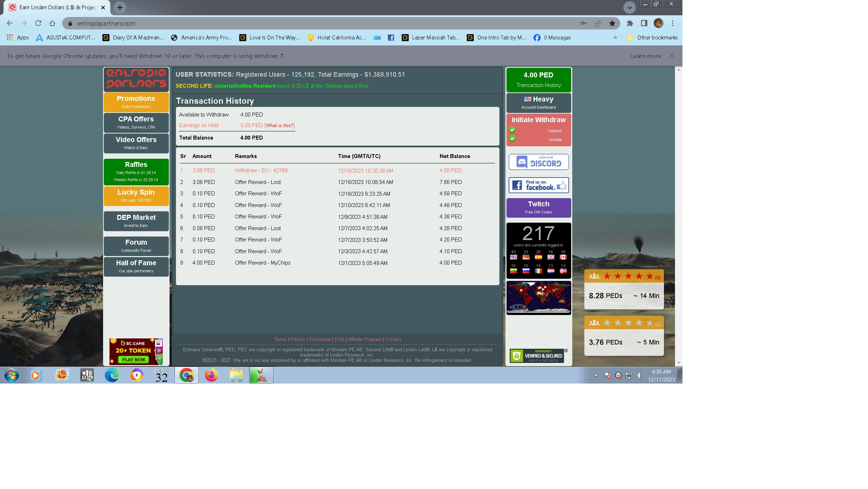
Task: Expand the hidden bookmarks chevron
Action: [x=615, y=37]
